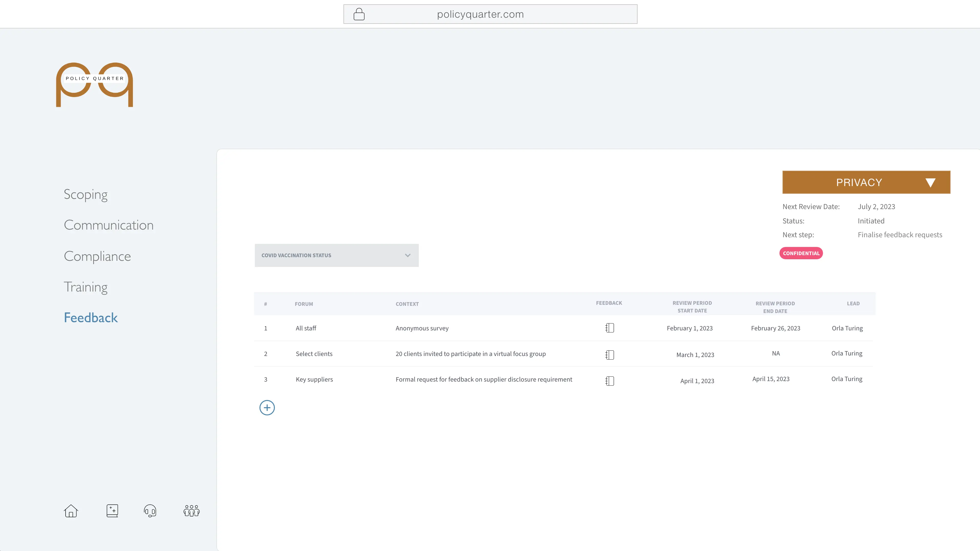Open the new policy book icon
This screenshot has height=551, width=980.
click(112, 511)
